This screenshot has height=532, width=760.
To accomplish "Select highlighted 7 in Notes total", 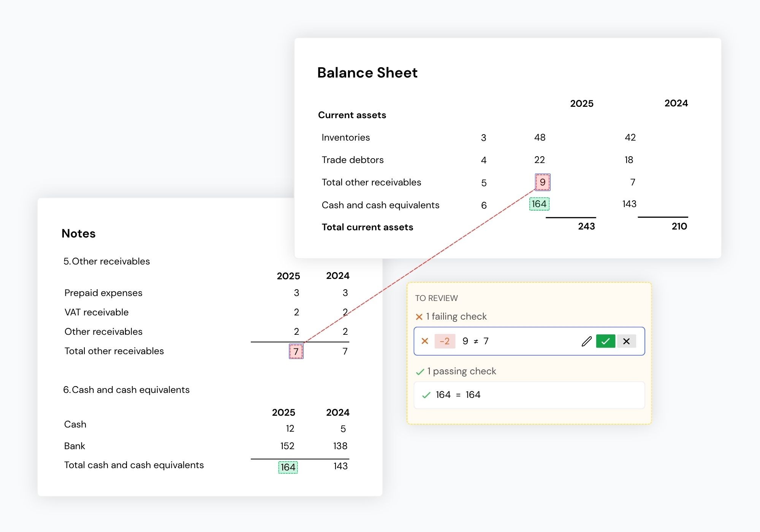I will pyautogui.click(x=296, y=351).
